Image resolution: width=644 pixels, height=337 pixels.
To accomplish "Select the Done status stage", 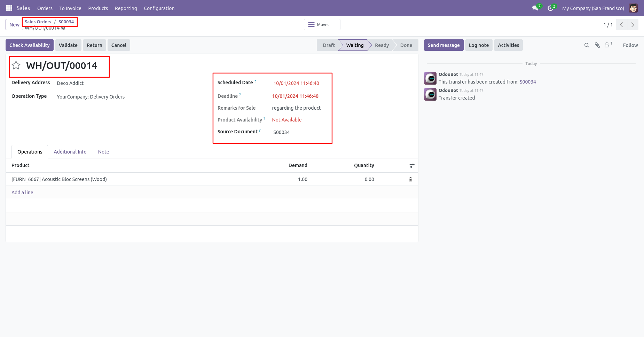I will click(406, 45).
